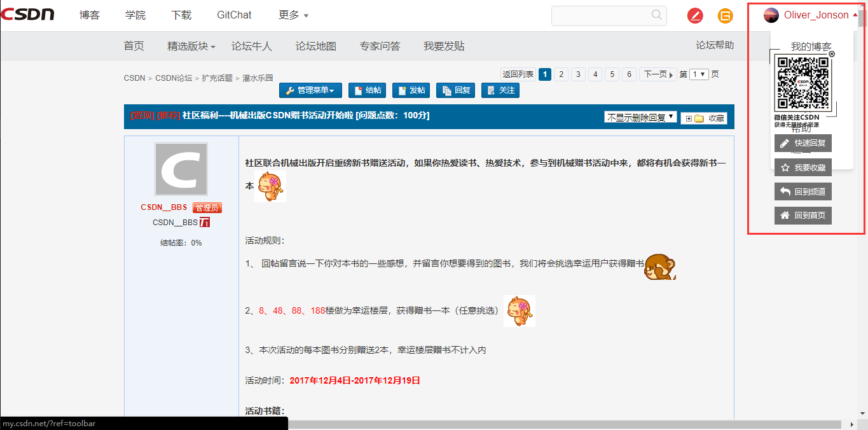Expand the 精选版块 dropdown menu
Screen dimensions: 868x430
pyautogui.click(x=191, y=46)
